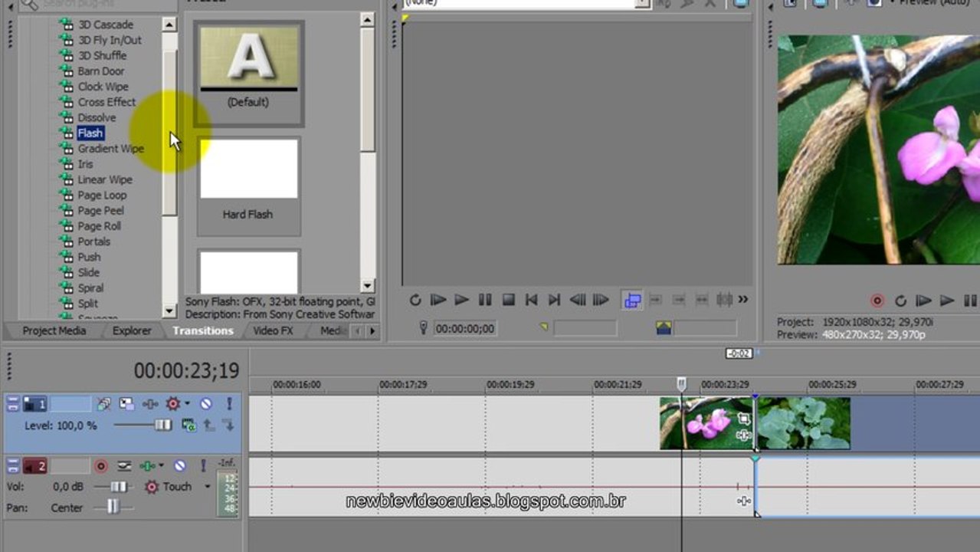980x552 pixels.
Task: Mute audio track 2
Action: click(179, 465)
